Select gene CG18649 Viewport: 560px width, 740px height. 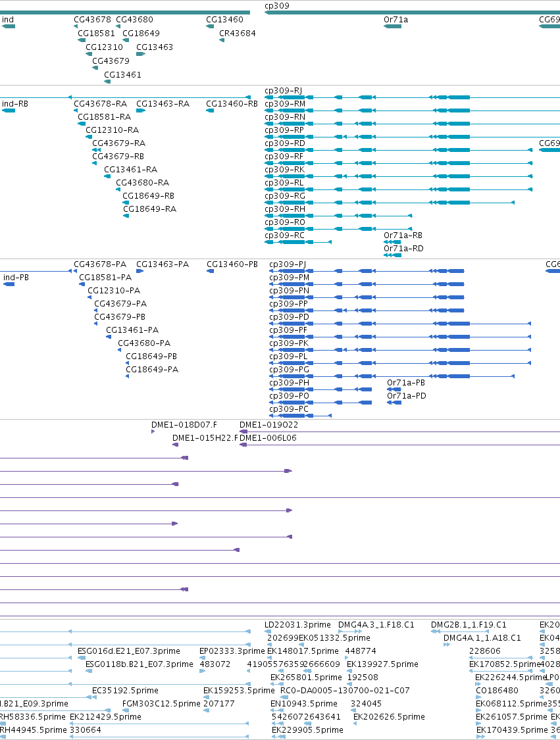141,33
